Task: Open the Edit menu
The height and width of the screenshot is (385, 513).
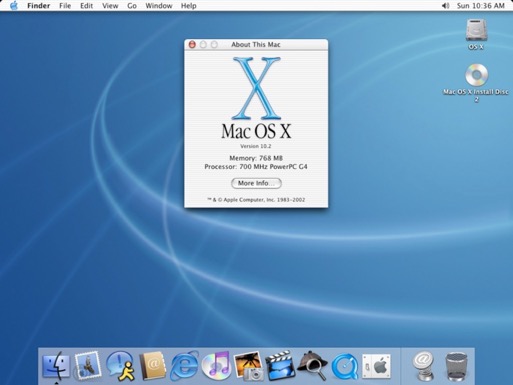Action: coord(86,6)
